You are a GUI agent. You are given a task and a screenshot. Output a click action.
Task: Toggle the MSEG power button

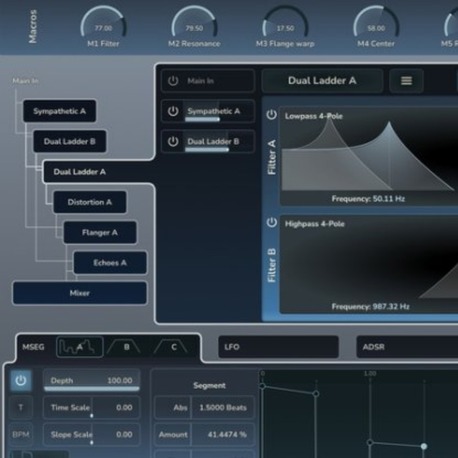tap(21, 380)
